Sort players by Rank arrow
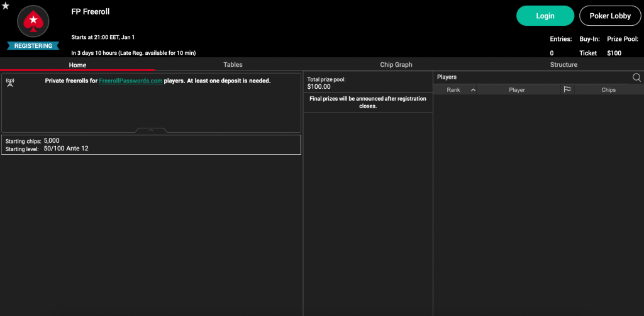This screenshot has width=644, height=316. coord(473,89)
